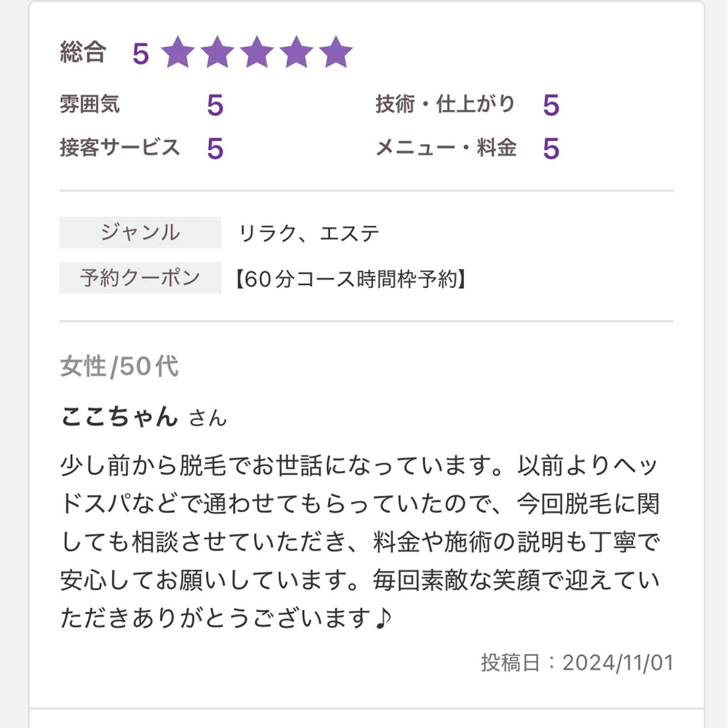This screenshot has height=728, width=728.
Task: Click the 女性/50代 reviewer attribute text
Action: (119, 366)
